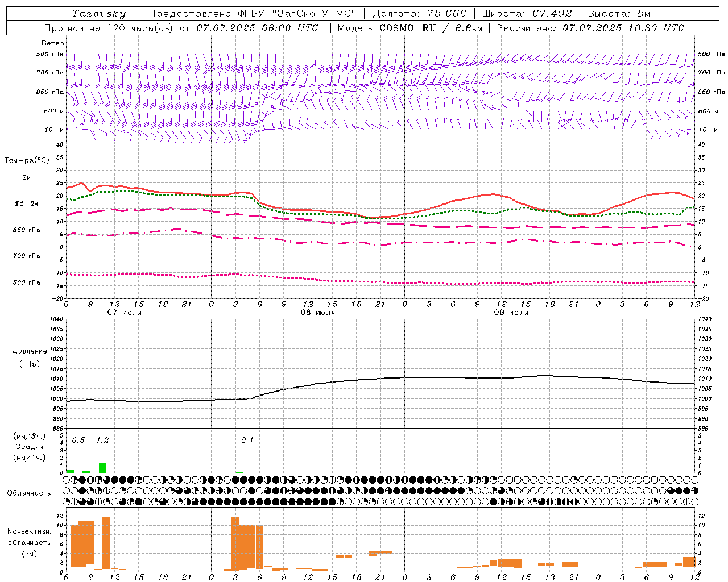This screenshot has width=728, height=582.
Task: Select the text Предоставлено ФГБУ "ЗапСиб УГМС"
Action: pyautogui.click(x=253, y=14)
